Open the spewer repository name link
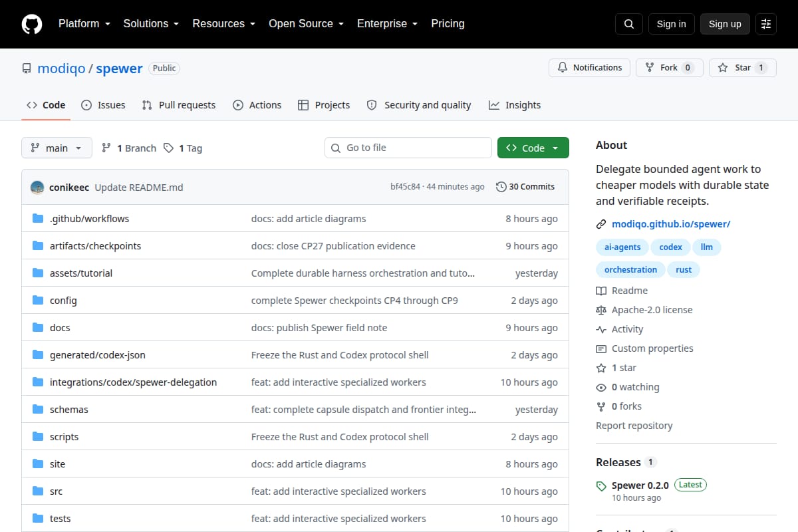 click(x=120, y=68)
